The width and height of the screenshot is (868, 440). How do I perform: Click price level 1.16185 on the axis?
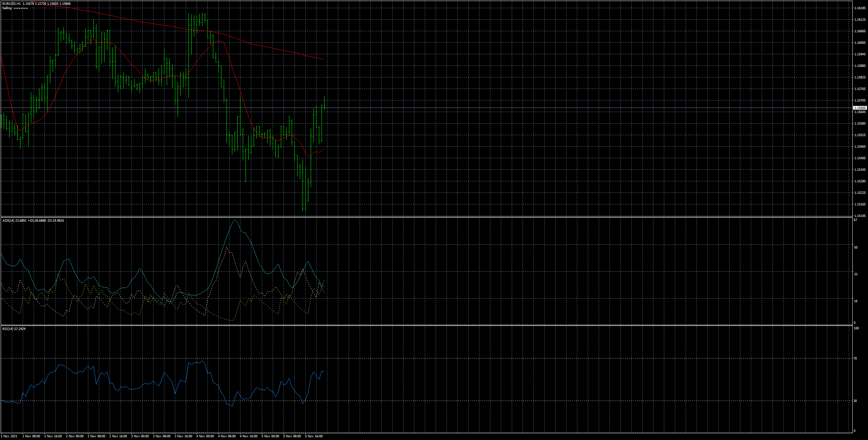point(860,8)
